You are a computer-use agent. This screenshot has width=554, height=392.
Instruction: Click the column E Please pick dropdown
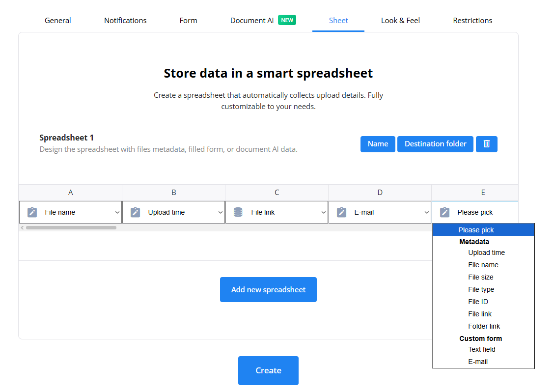[475, 212]
